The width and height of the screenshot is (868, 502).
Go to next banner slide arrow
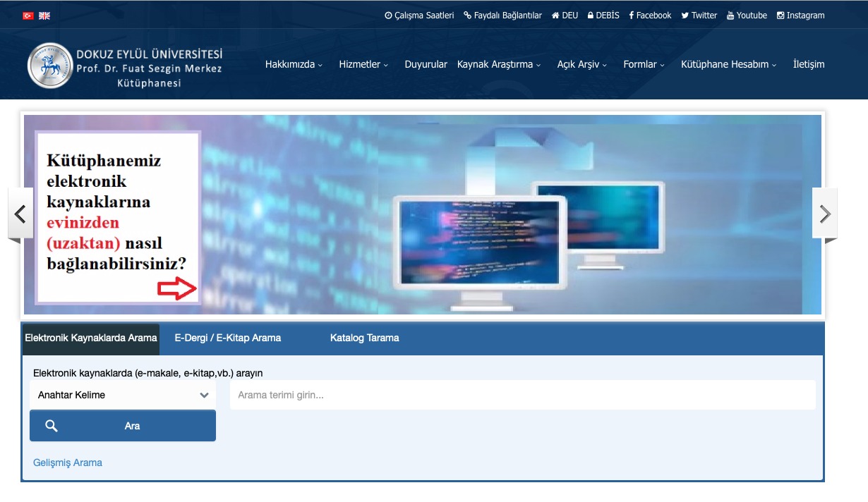[824, 214]
